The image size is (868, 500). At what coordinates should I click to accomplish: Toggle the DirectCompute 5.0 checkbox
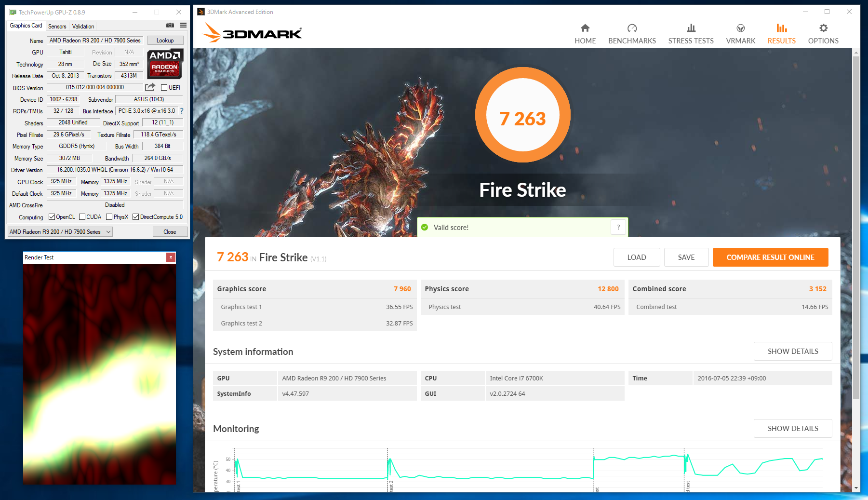(x=135, y=217)
